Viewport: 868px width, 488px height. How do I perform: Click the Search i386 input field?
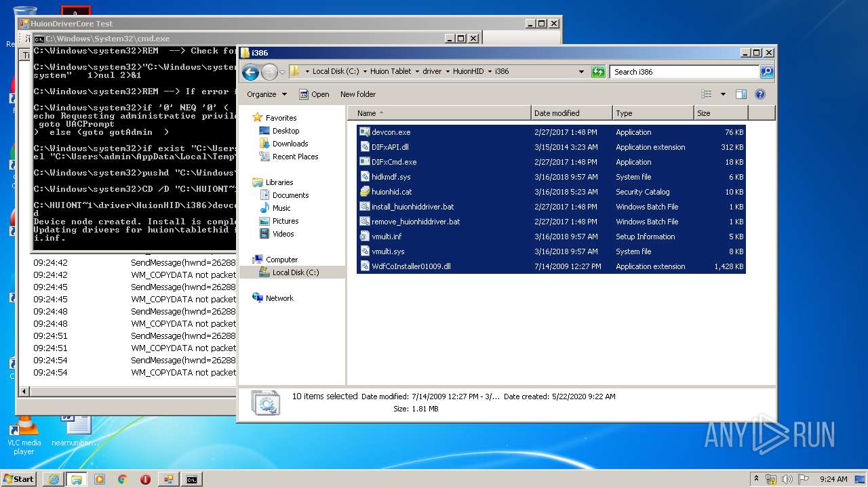[x=684, y=72]
